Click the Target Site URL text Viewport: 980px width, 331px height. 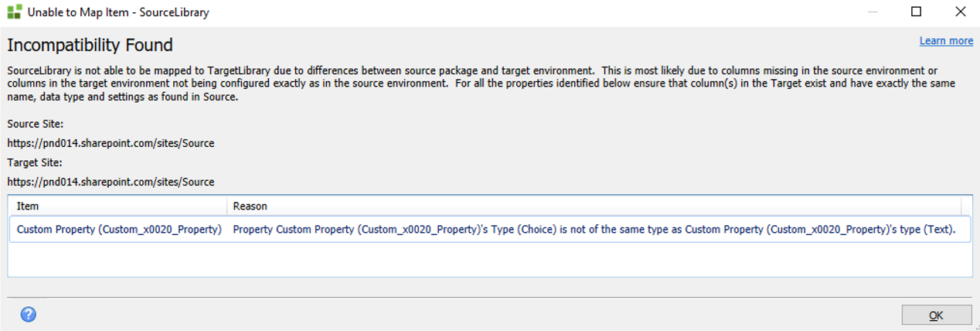[x=111, y=182]
